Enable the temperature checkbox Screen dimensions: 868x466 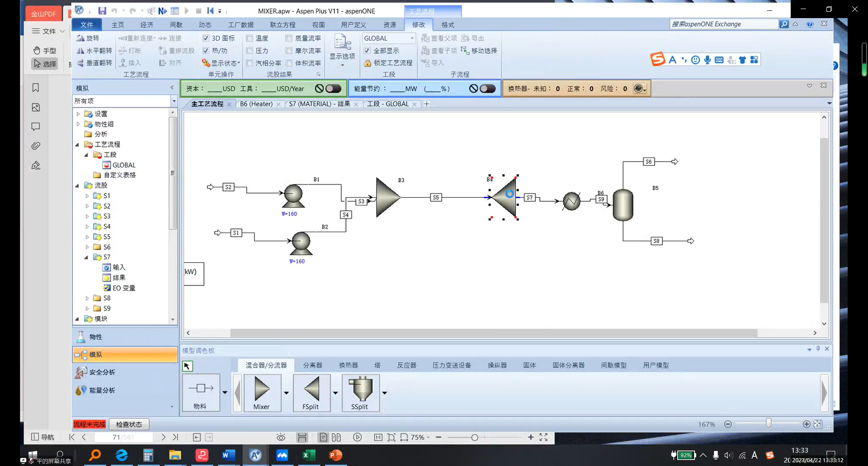click(250, 38)
